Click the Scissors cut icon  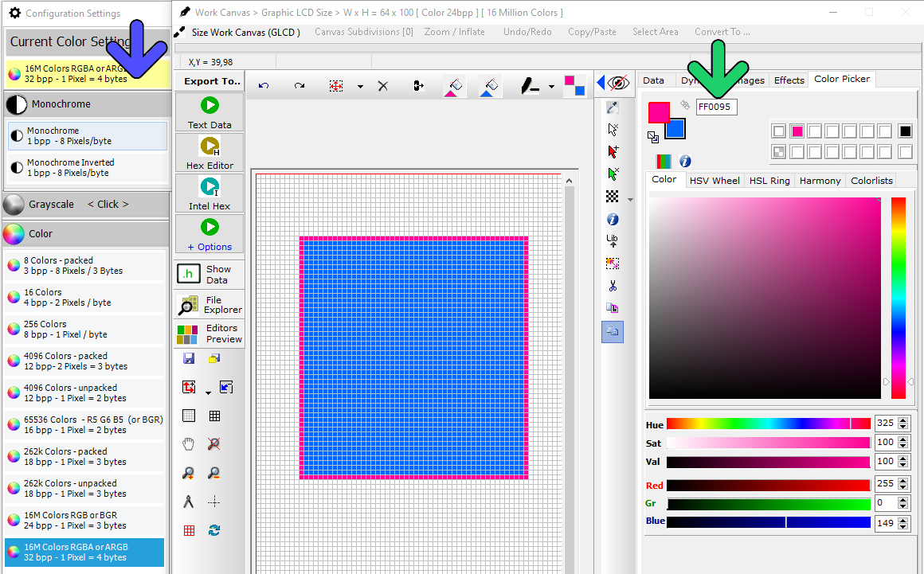coord(612,284)
